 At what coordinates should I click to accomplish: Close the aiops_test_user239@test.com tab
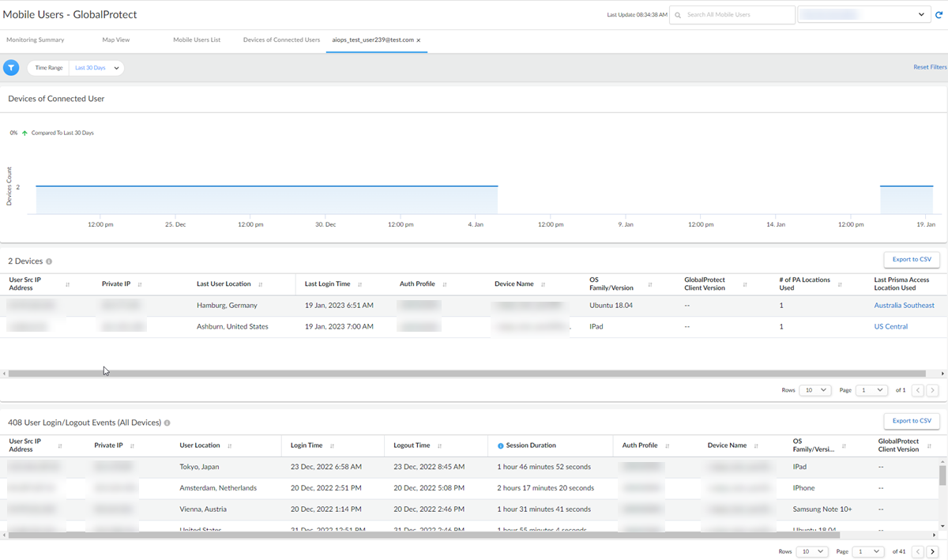click(x=419, y=40)
